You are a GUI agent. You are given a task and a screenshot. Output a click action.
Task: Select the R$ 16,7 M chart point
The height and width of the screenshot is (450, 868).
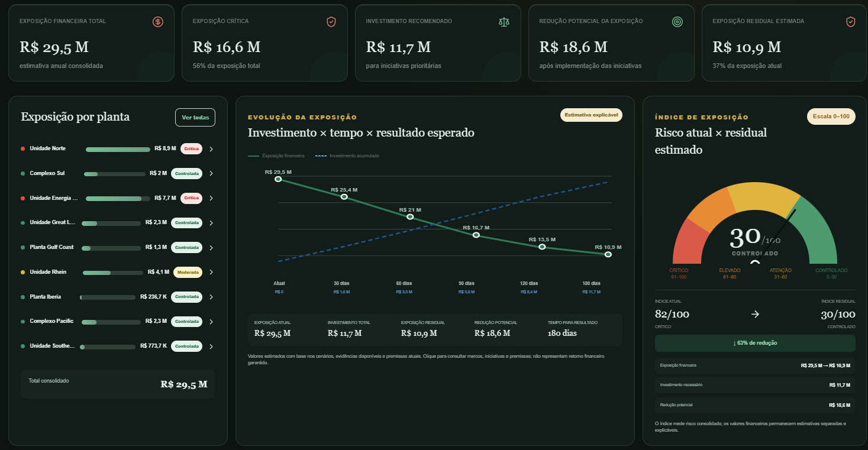tap(476, 235)
